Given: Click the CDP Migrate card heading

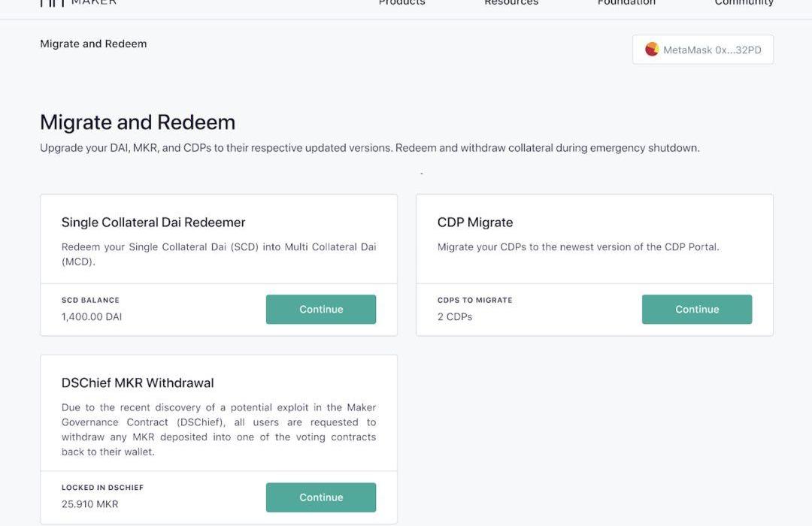Looking at the screenshot, I should [x=475, y=222].
